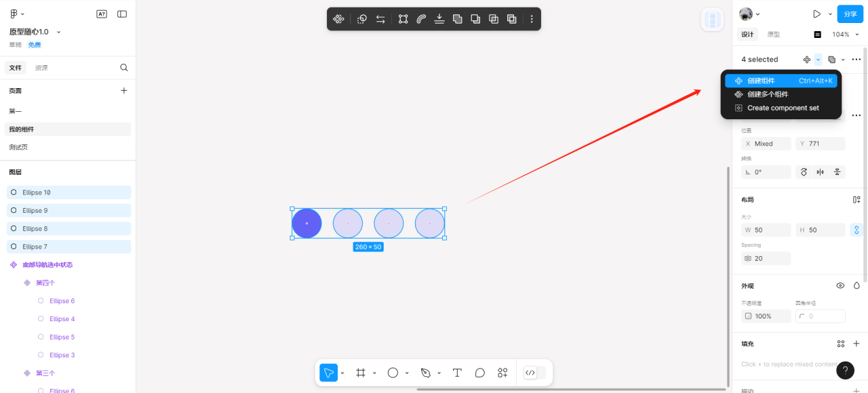The width and height of the screenshot is (868, 393).
Task: Click the present play icon
Action: coord(816,14)
